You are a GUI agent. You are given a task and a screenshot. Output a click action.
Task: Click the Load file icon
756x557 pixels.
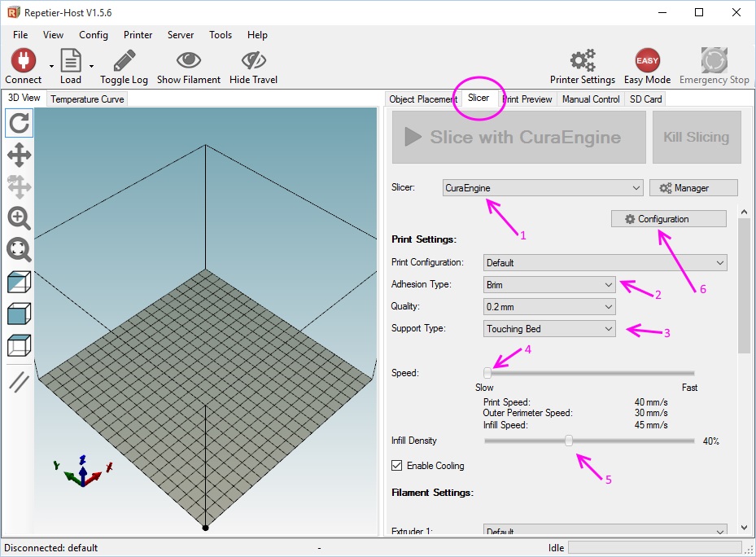click(71, 60)
